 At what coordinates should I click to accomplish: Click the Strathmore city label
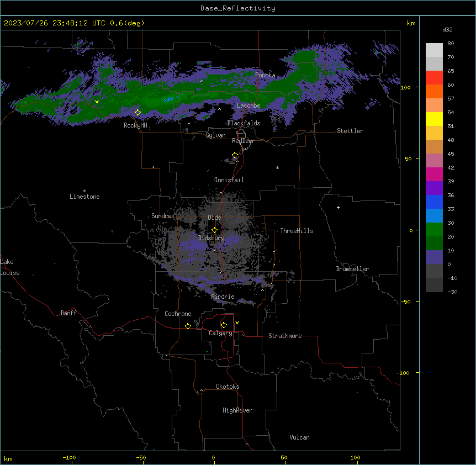[x=285, y=336]
